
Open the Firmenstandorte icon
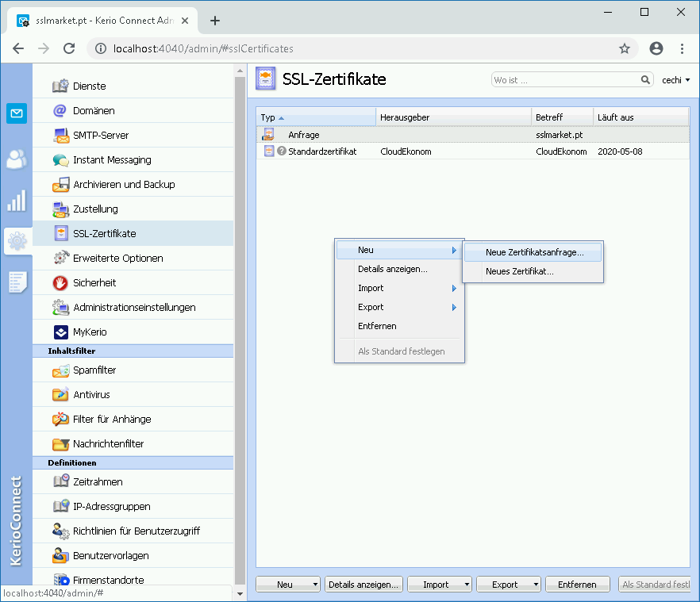pos(61,580)
